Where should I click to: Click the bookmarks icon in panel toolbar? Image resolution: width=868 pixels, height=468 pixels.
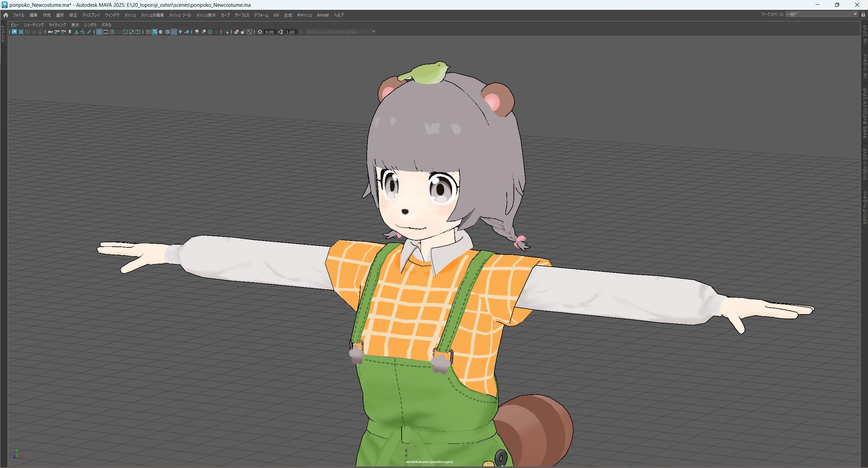pyautogui.click(x=70, y=32)
